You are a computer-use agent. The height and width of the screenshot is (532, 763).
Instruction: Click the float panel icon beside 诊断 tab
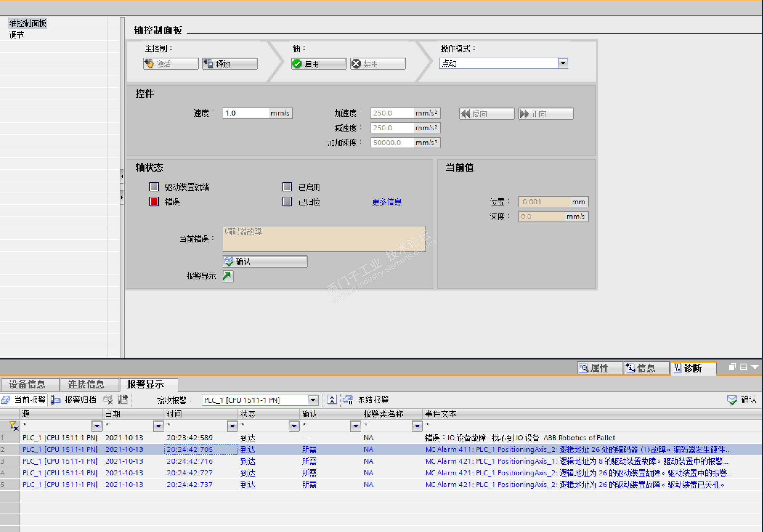click(x=732, y=367)
